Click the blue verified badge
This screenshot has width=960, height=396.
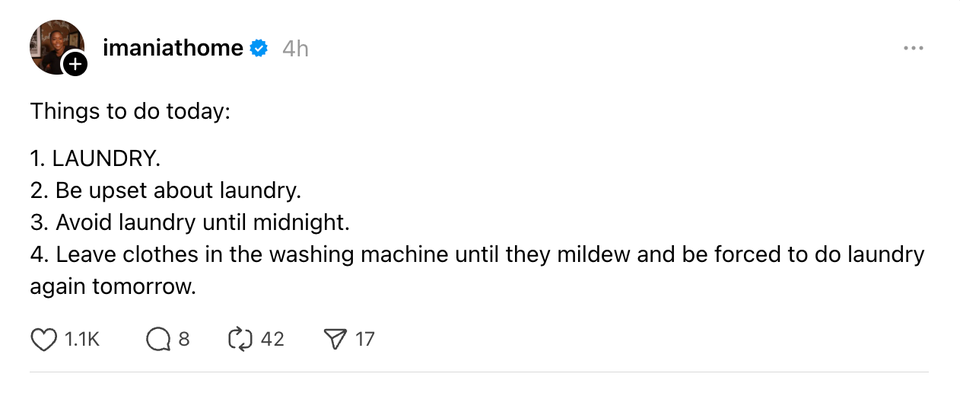260,48
